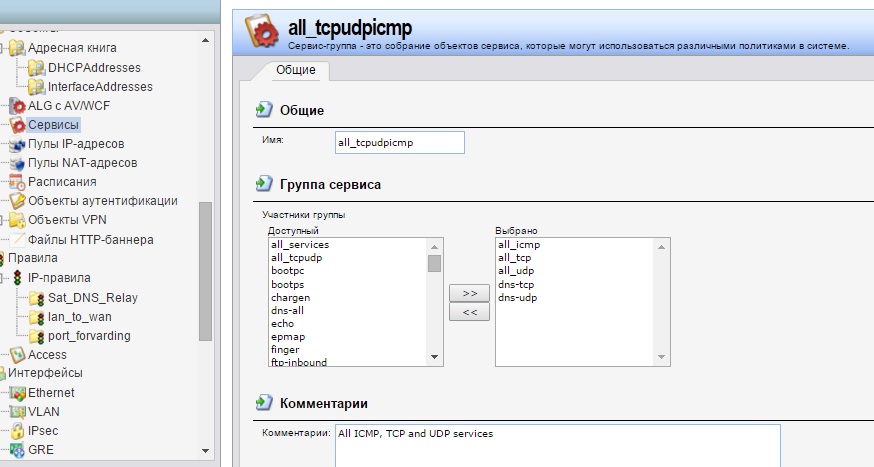The image size is (874, 467).
Task: Click the Группа сервиса section icon
Action: point(264,183)
